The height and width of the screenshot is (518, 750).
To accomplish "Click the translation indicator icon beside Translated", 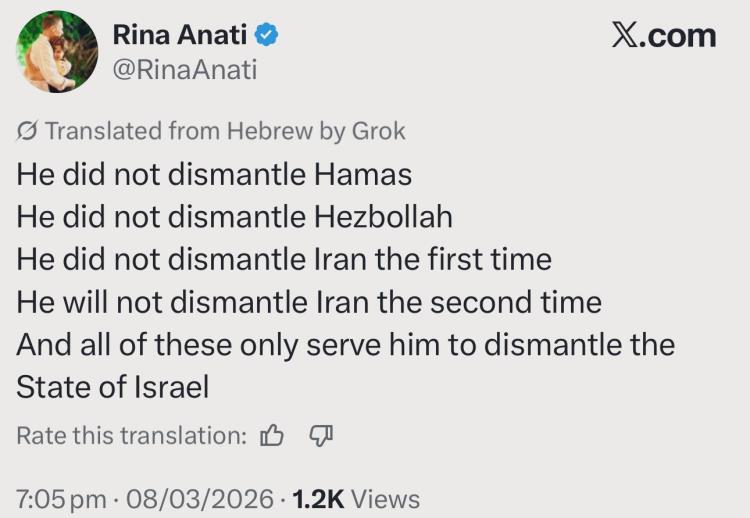I will point(28,131).
